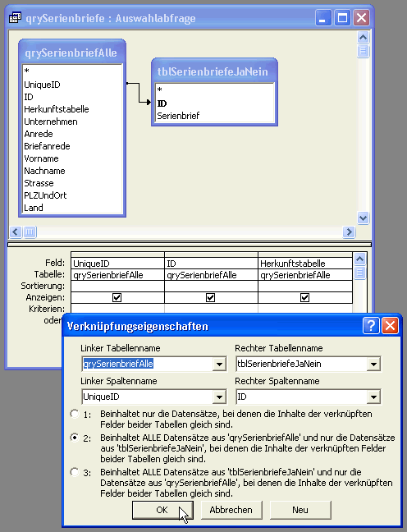The width and height of the screenshot is (407, 532).
Task: Click Tabelle cell under Herkunftstabelle column
Action: (305, 275)
